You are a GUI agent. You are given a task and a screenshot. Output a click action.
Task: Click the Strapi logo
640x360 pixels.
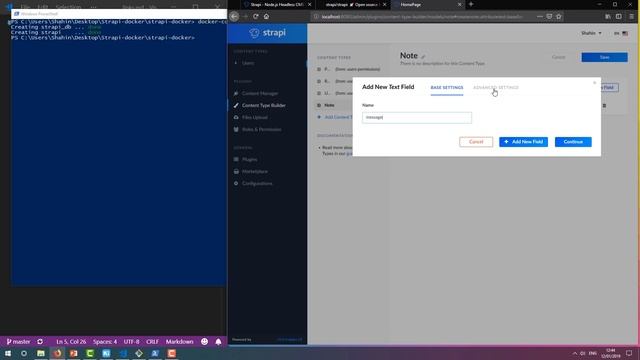pos(267,33)
